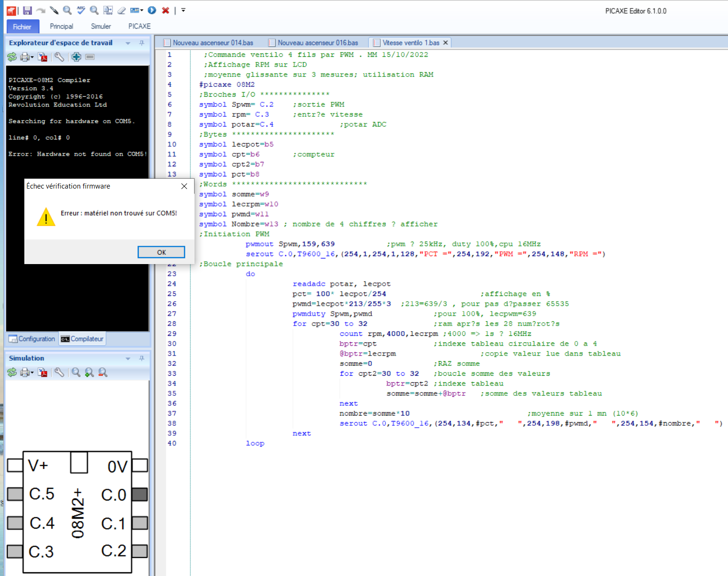
Task: Open the Simulation panel dropdown arrow
Action: pos(128,358)
